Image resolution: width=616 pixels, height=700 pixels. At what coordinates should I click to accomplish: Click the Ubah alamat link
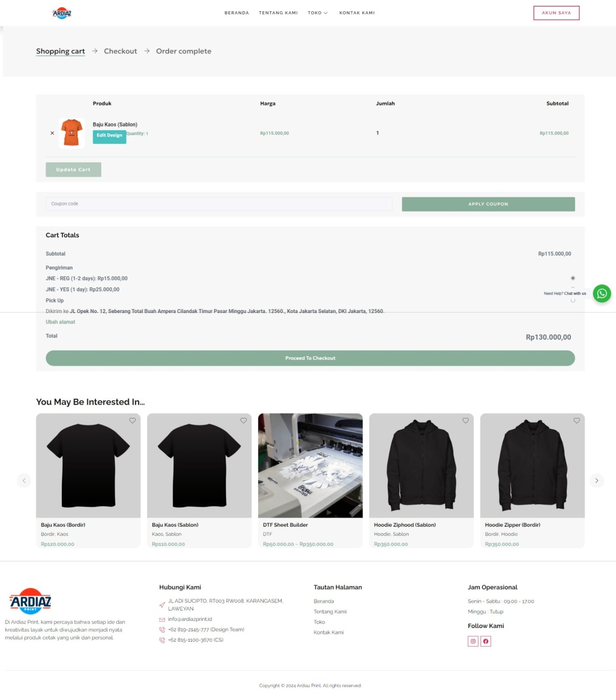point(60,322)
